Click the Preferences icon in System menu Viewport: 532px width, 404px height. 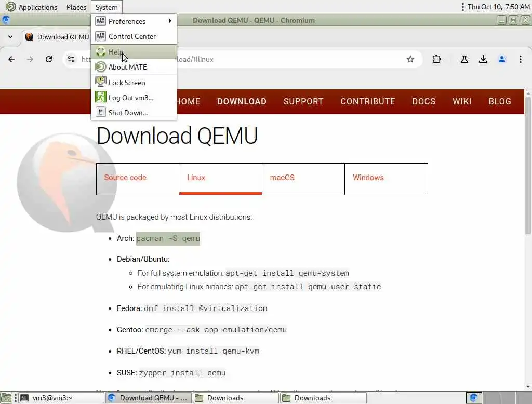coord(100,21)
